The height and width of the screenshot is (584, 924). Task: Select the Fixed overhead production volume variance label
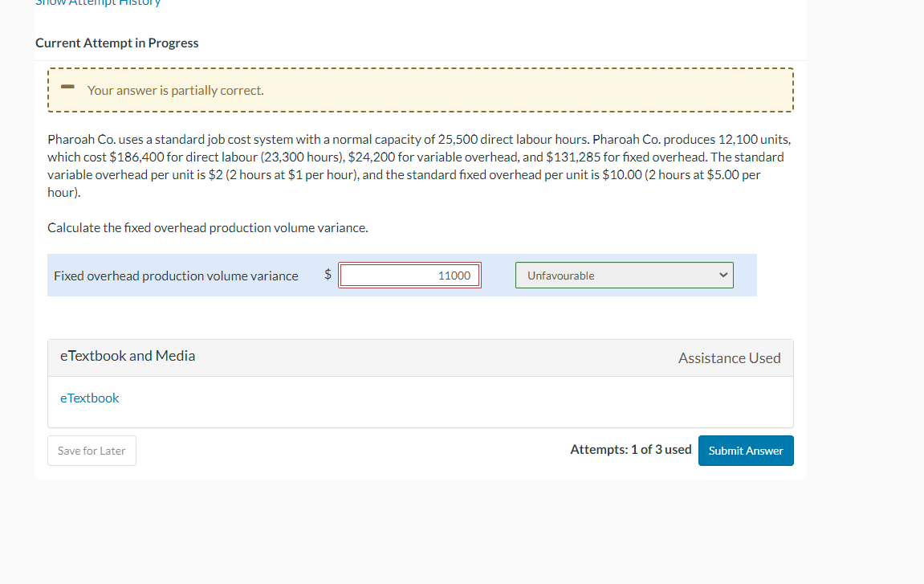click(x=176, y=275)
